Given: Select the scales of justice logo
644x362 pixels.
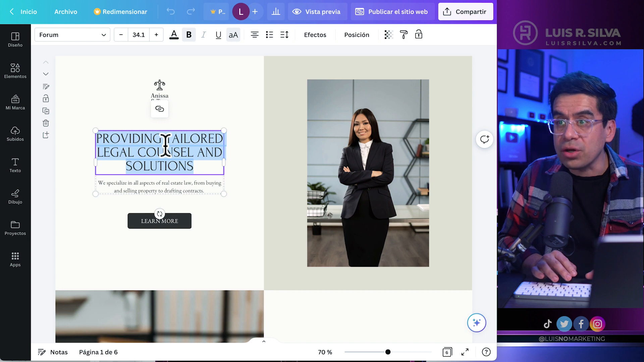Looking at the screenshot, I should 160,85.
